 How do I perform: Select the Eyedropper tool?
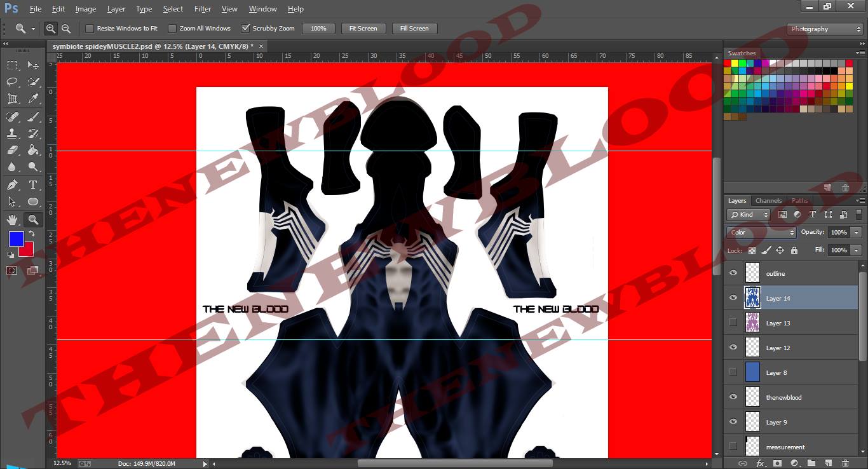point(33,99)
